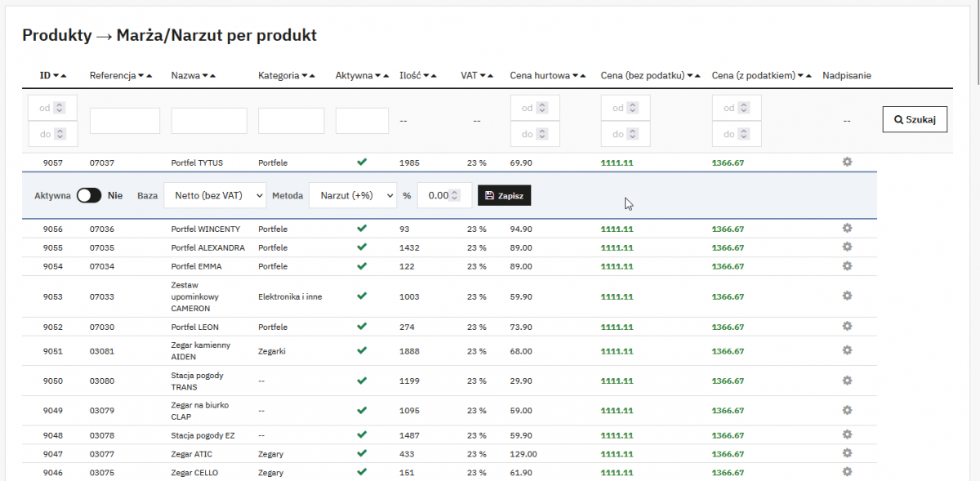Click quantity cell 1888
This screenshot has width=980, height=481.
click(x=409, y=351)
